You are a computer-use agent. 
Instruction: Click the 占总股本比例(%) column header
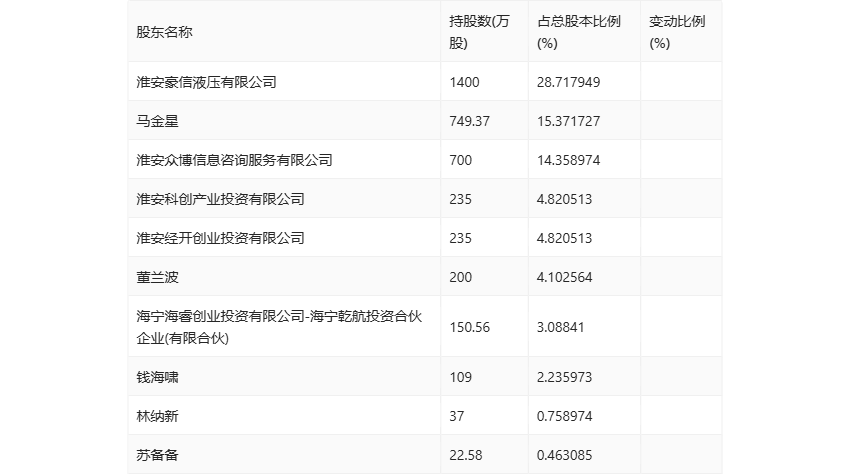(x=578, y=32)
